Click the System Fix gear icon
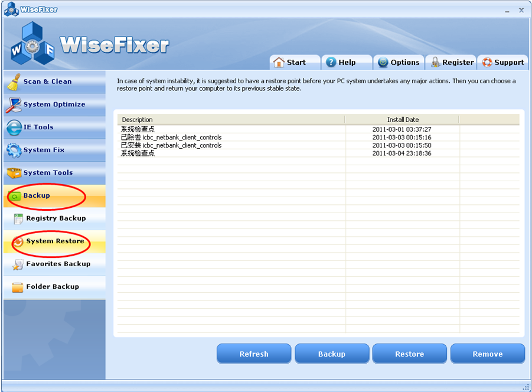This screenshot has width=532, height=392. click(x=14, y=150)
